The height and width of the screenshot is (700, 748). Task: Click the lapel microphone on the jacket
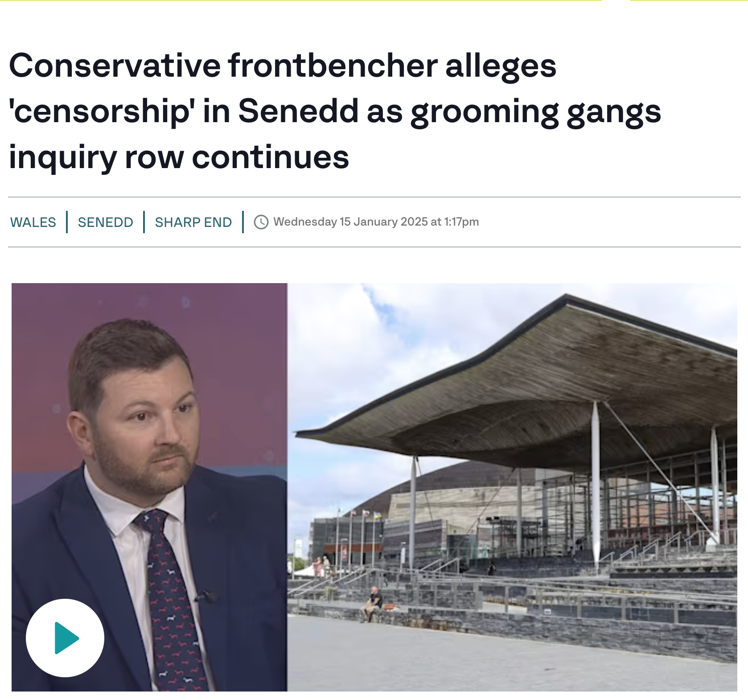pos(206,596)
